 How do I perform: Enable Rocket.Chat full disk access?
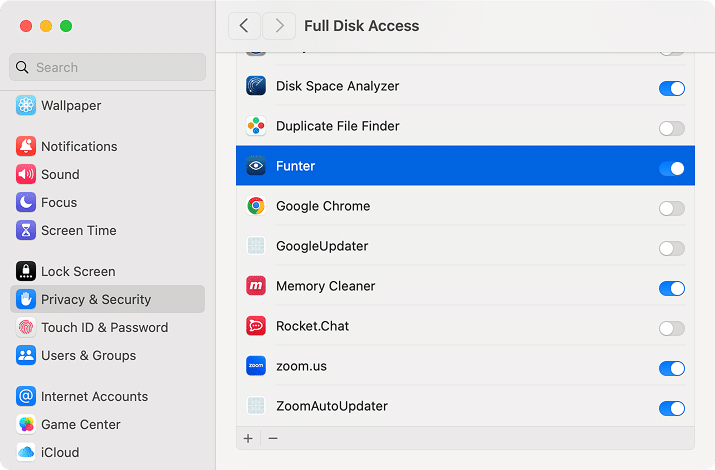[672, 328]
